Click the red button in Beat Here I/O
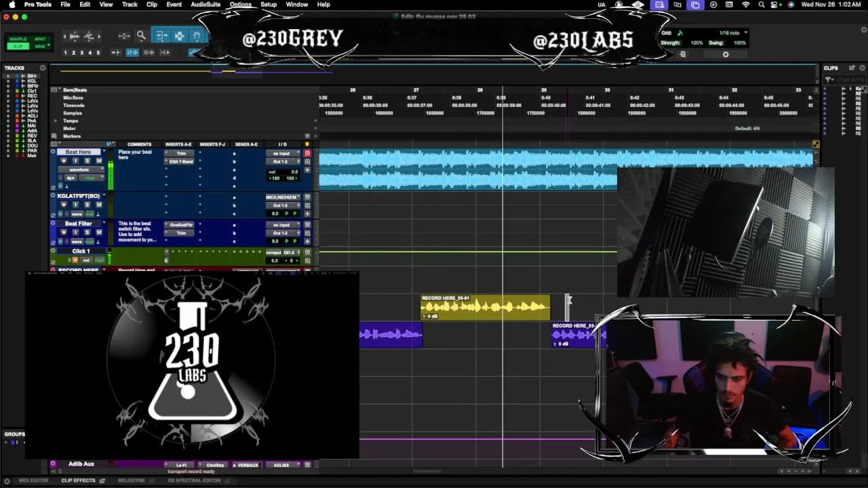Viewport: 868px width, 488px height. click(307, 153)
